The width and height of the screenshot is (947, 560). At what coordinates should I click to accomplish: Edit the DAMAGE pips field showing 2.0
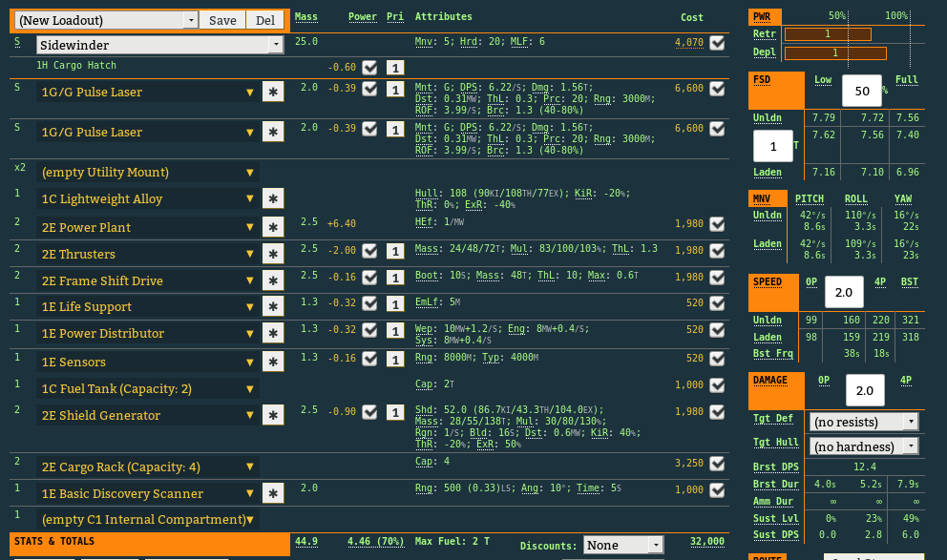[865, 390]
